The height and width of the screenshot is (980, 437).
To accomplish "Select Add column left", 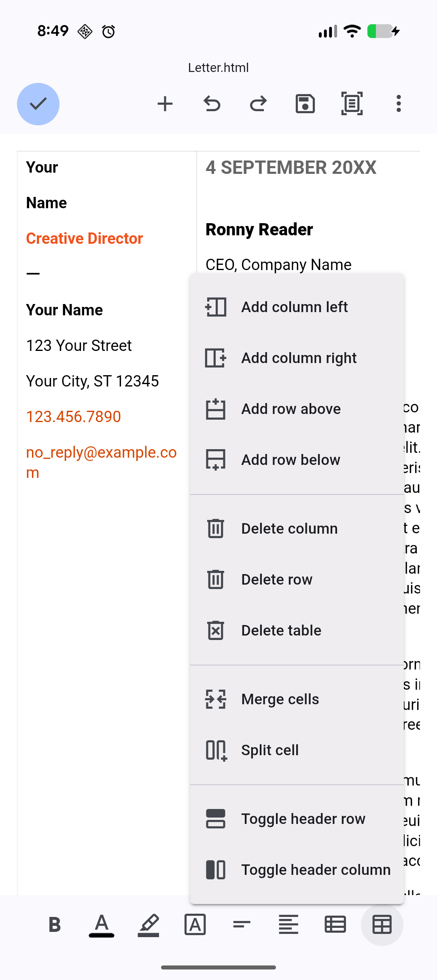I will pos(295,307).
